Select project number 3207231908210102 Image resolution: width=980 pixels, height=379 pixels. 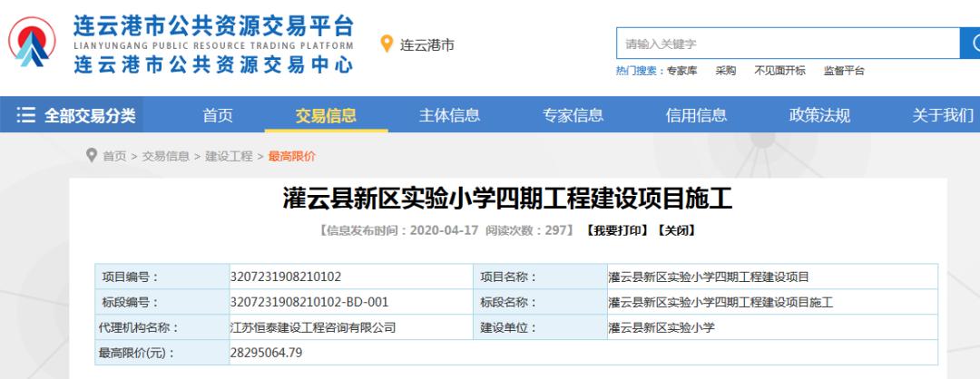pyautogui.click(x=286, y=277)
